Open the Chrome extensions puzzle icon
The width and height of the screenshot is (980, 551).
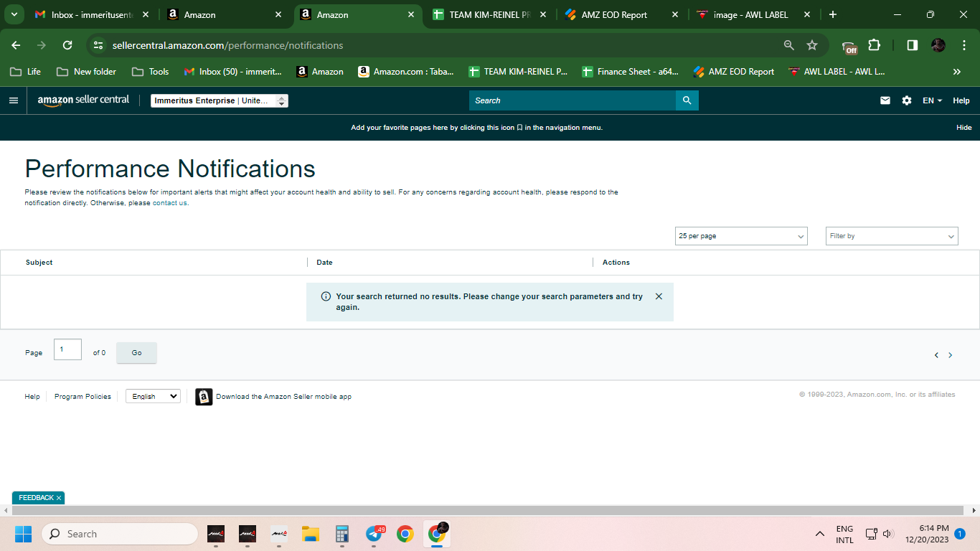(874, 45)
